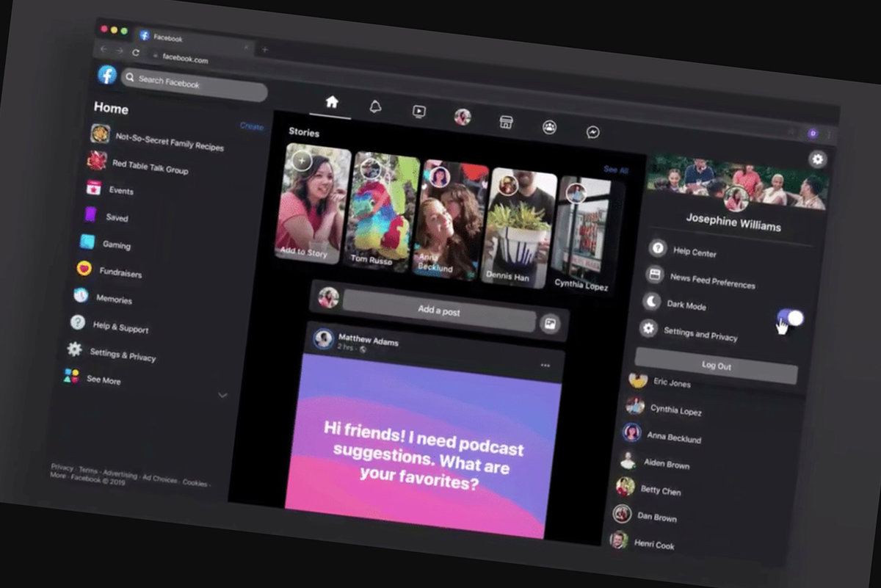
Task: Open the Groups icon in navigation bar
Action: pyautogui.click(x=549, y=127)
